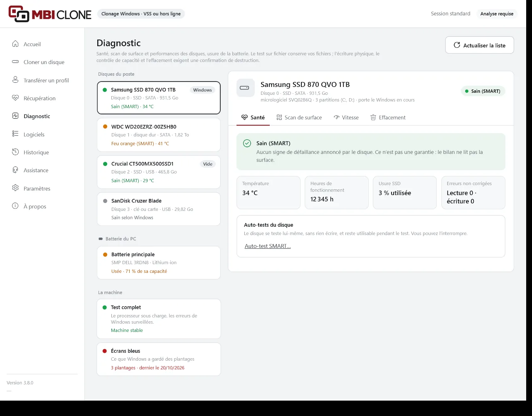Select the SanDisk Cruzer Blade drive

pyautogui.click(x=159, y=209)
